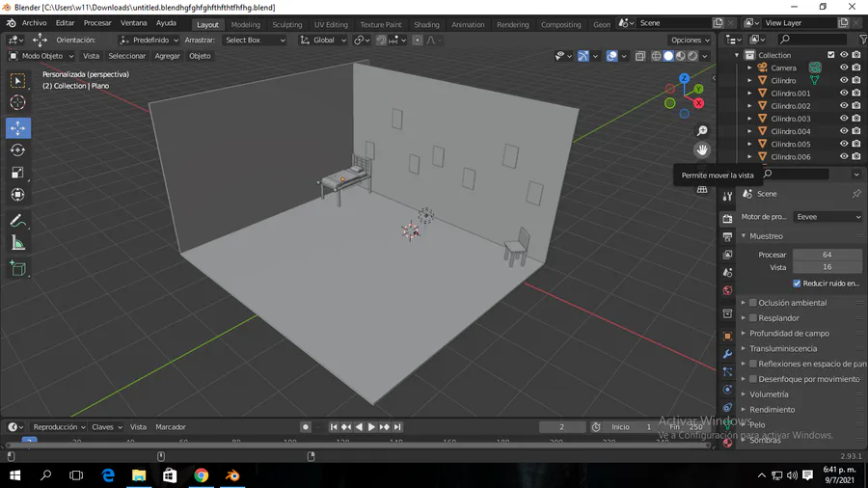
Task: Switch to Modeling workspace tab
Action: pyautogui.click(x=245, y=24)
